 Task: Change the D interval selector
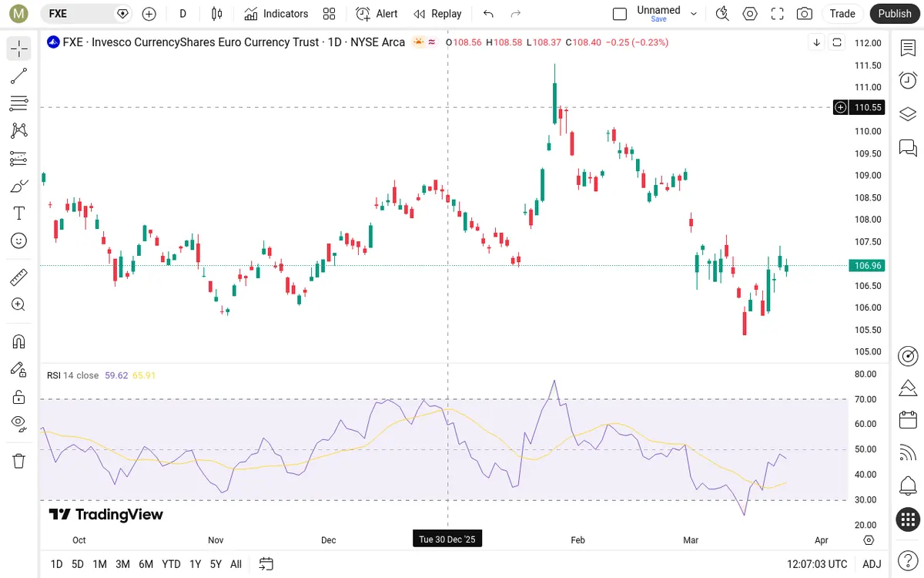tap(182, 14)
